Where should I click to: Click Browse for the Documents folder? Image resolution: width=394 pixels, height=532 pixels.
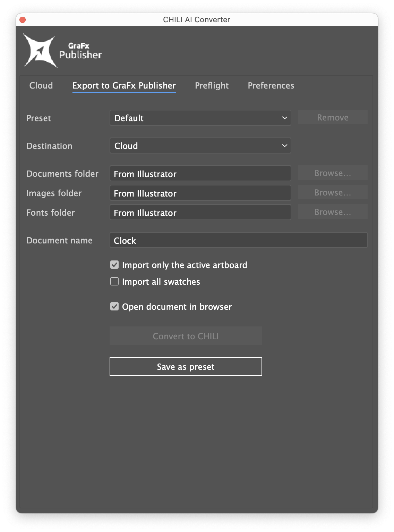(x=333, y=173)
